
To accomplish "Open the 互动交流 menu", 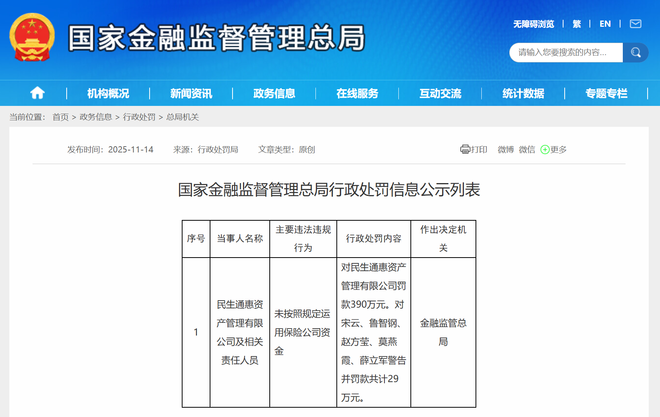I will 440,93.
